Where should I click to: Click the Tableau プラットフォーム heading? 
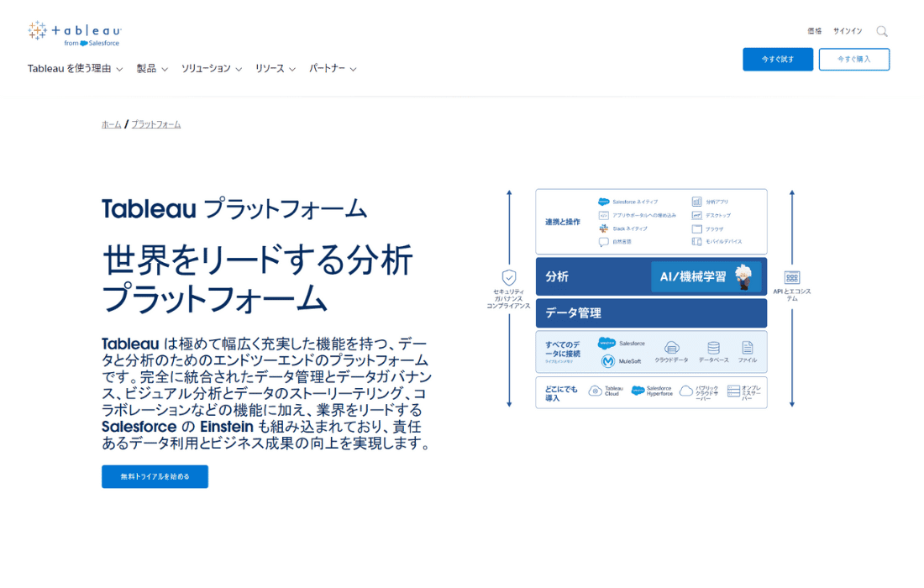pyautogui.click(x=234, y=208)
